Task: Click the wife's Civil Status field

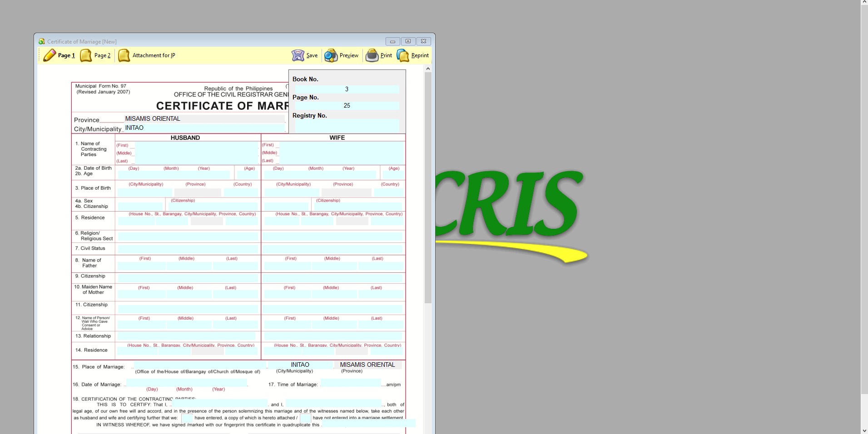Action: pyautogui.click(x=332, y=249)
